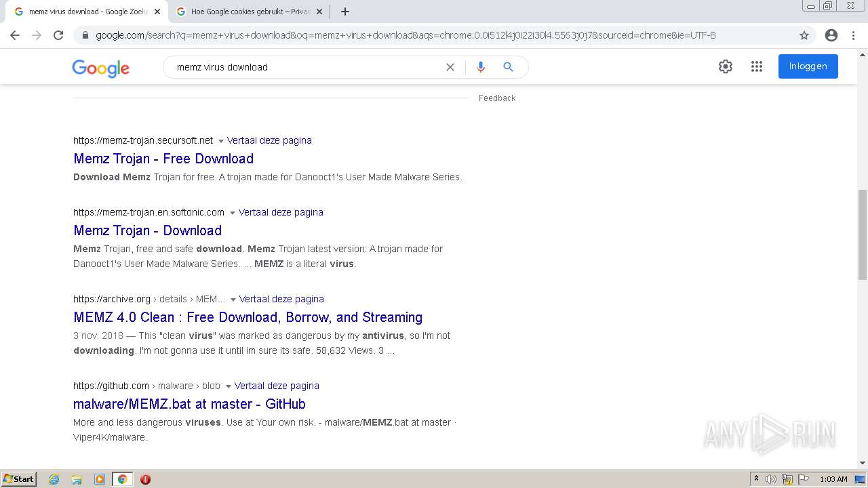Switch to the memz virus download tab
The height and width of the screenshot is (488, 868).
87,12
